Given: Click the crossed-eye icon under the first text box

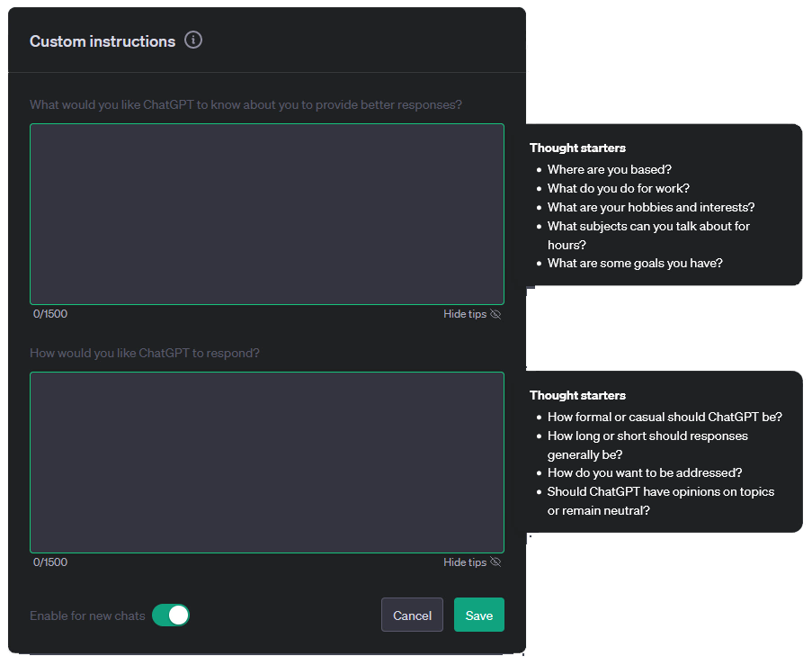Looking at the screenshot, I should click(x=495, y=314).
